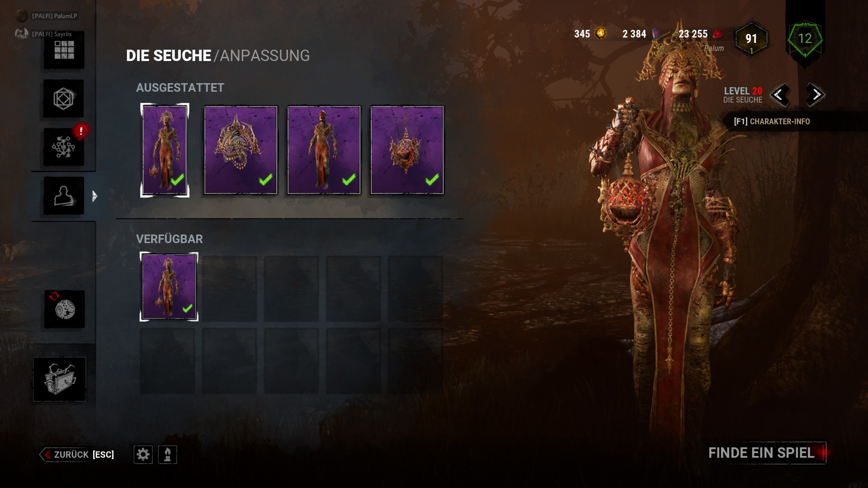Click the candle icon beside settings gear
The width and height of the screenshot is (868, 488).
coord(167,454)
